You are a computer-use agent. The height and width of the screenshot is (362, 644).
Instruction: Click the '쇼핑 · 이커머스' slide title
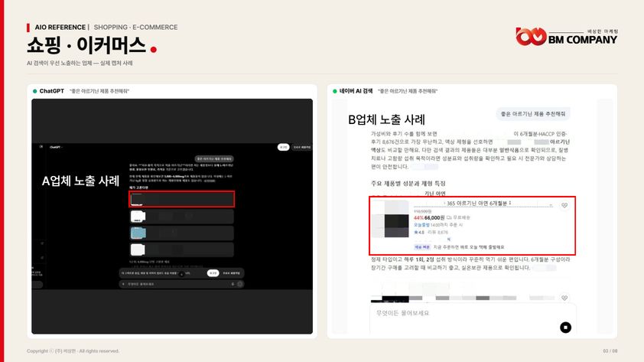point(86,45)
